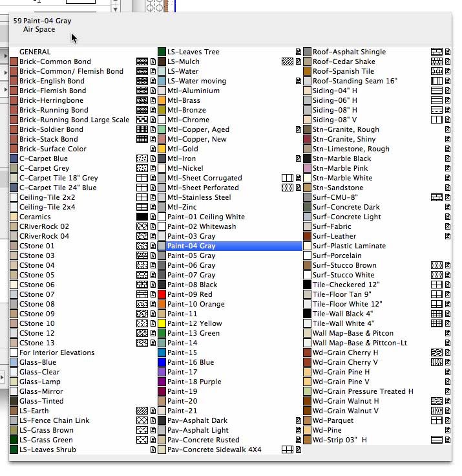Click the purple Paint-18 Purple swatch
This screenshot has height=476, width=462.
pyautogui.click(x=162, y=382)
